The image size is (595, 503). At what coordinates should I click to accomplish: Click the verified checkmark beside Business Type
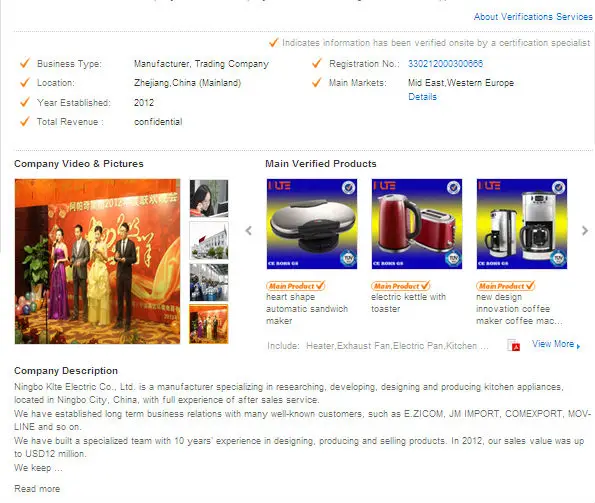25,63
